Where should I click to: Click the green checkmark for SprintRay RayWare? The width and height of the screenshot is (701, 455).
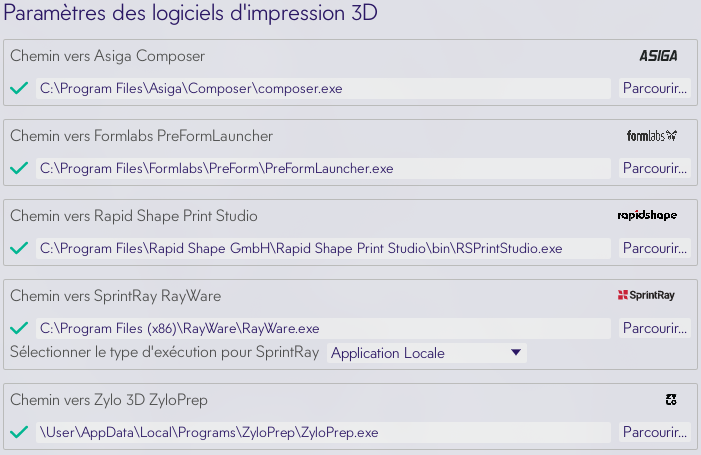click(18, 328)
